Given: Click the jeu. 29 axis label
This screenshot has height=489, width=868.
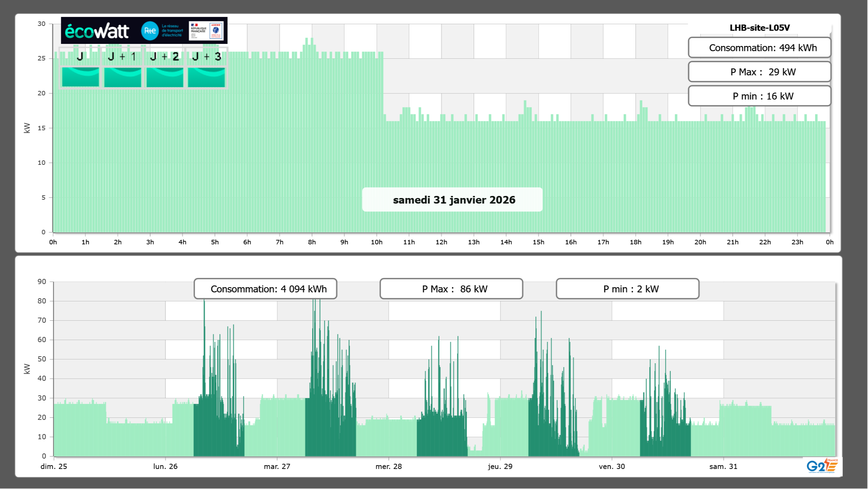Looking at the screenshot, I should 500,467.
